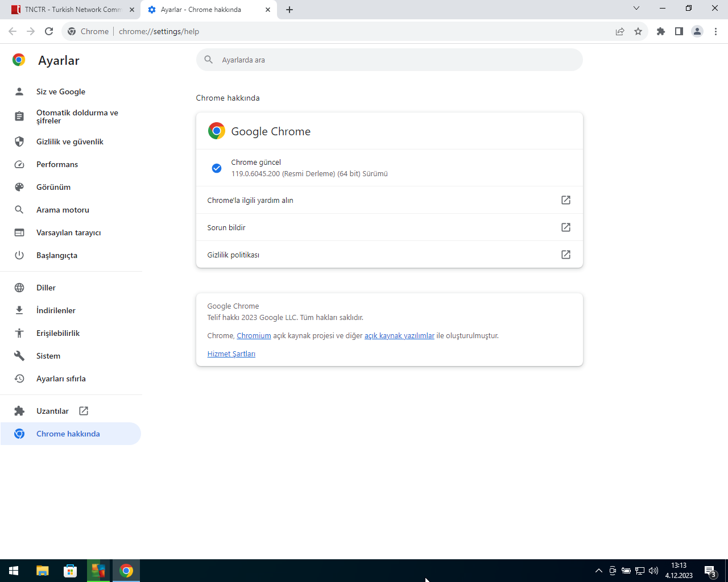Click the Chrome güncel status text
728x582 pixels.
(x=256, y=162)
